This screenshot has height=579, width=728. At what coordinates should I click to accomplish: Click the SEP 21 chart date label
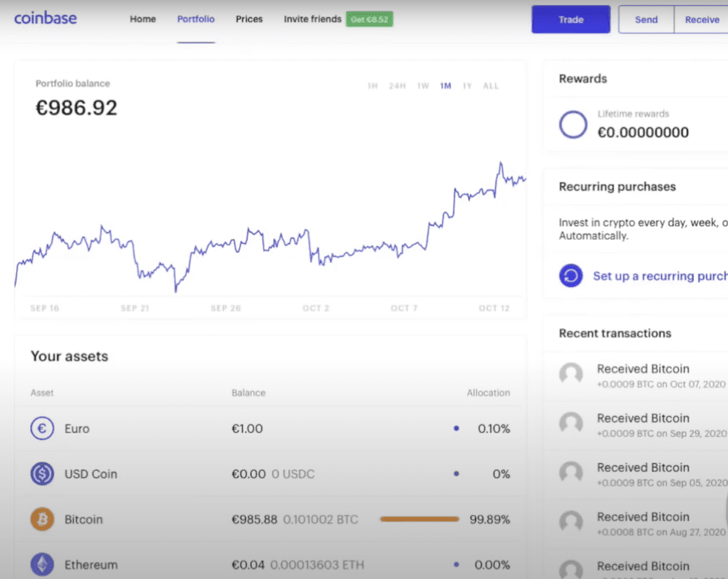click(x=135, y=309)
